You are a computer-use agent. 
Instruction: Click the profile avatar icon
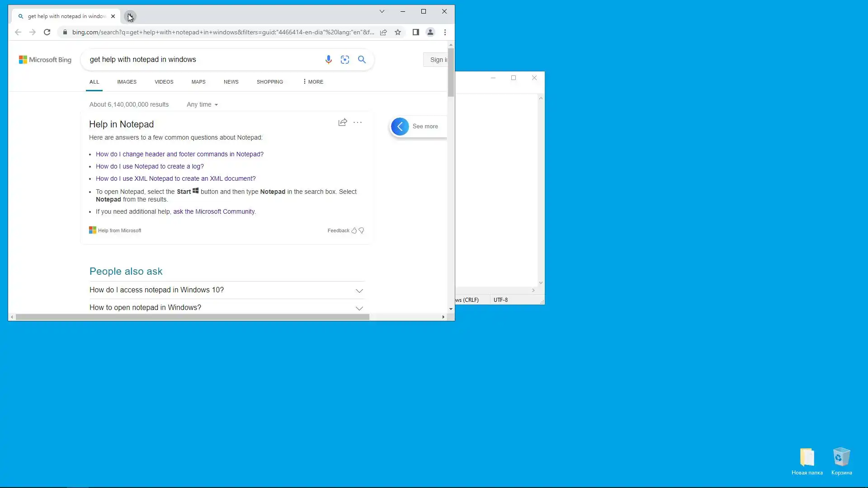click(x=430, y=32)
